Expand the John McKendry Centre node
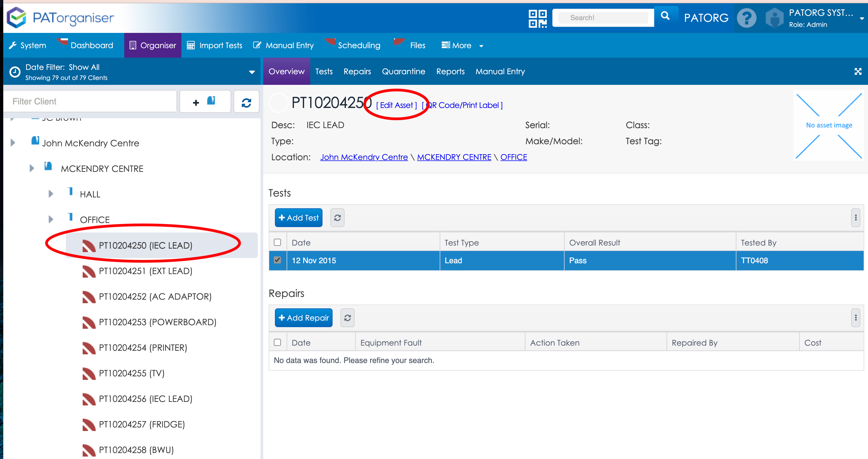This screenshot has height=459, width=868. (13, 143)
